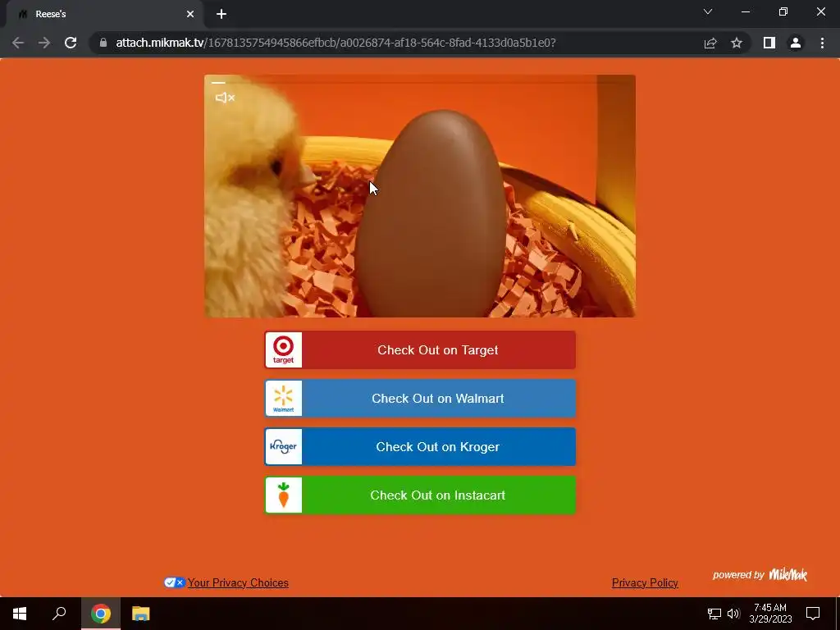Check out on Walmart

click(x=420, y=398)
